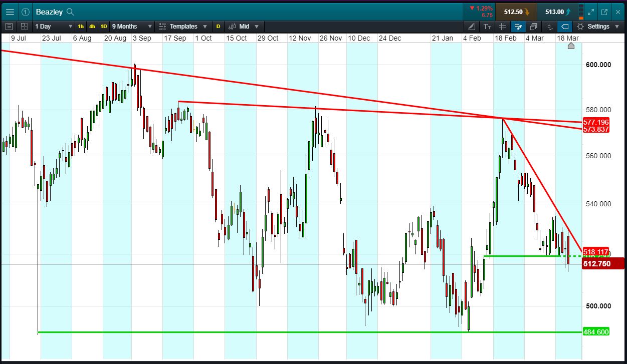Image resolution: width=627 pixels, height=364 pixels.
Task: Open the instrument search magnifier
Action: coord(70,12)
